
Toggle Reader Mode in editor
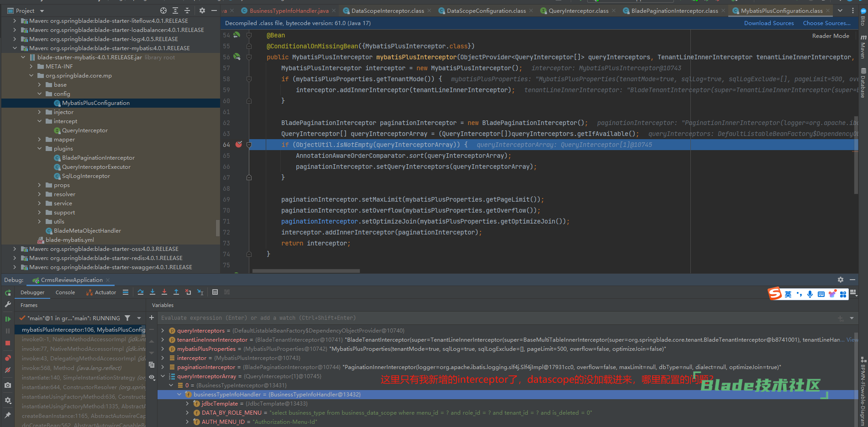[x=831, y=36]
